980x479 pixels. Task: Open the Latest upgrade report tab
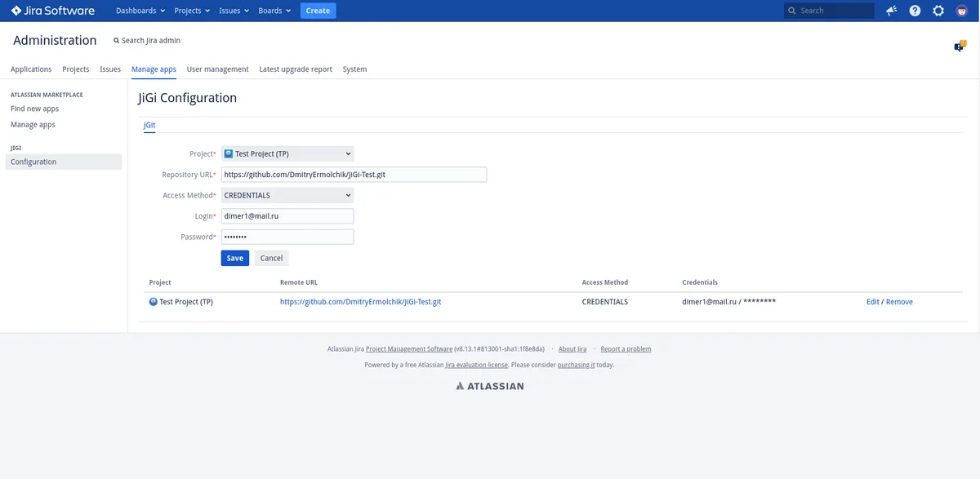(x=296, y=69)
